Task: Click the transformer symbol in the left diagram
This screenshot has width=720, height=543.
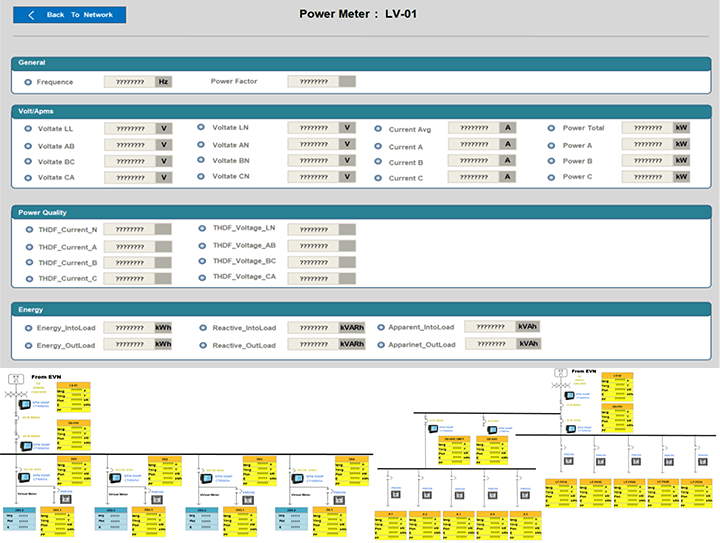Action: [x=15, y=380]
